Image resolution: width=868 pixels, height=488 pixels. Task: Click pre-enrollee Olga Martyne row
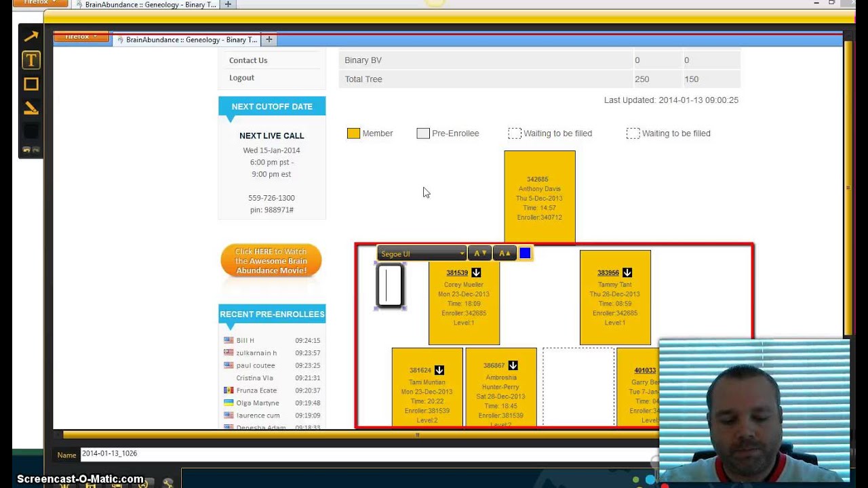click(272, 403)
